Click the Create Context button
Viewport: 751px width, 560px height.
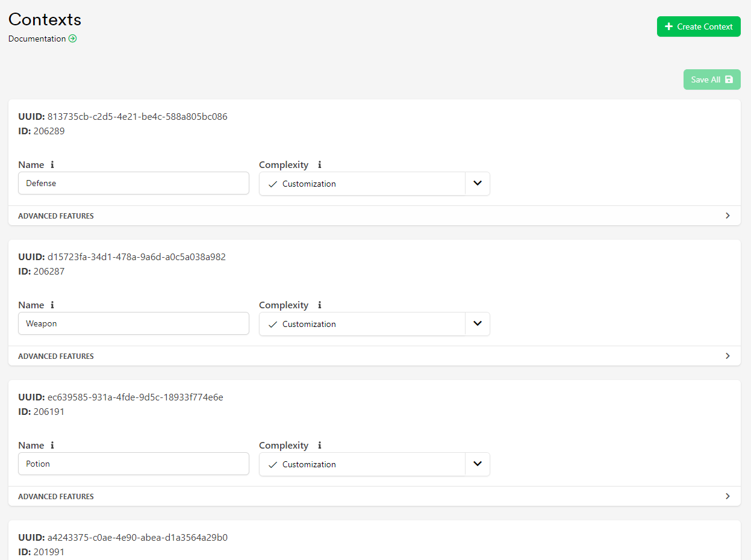[699, 26]
